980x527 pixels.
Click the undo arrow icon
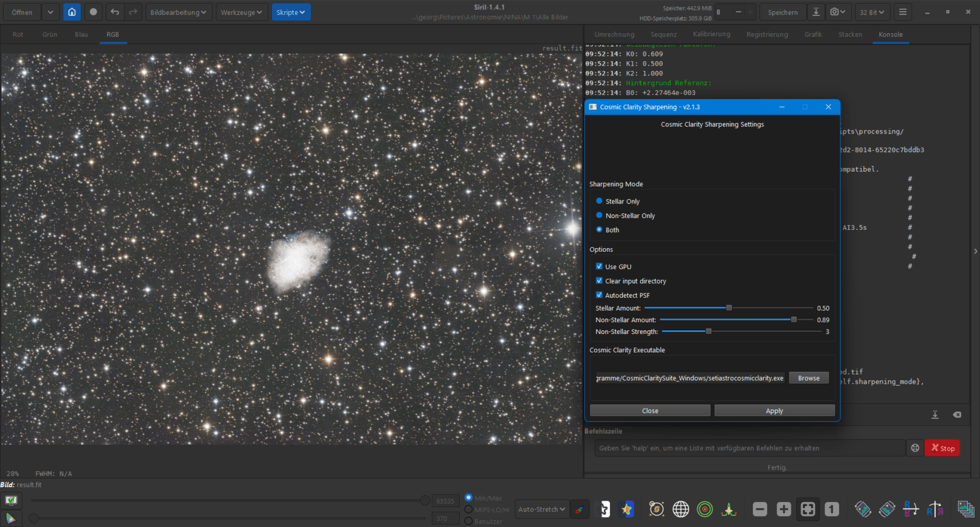[115, 12]
